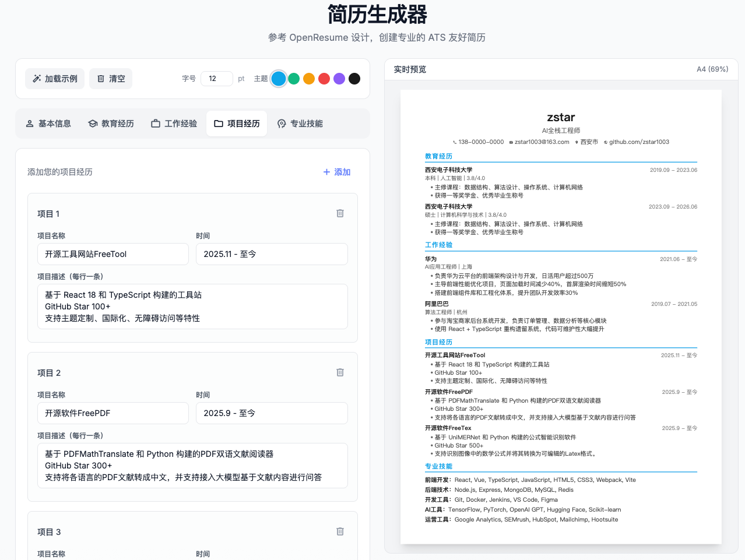Delete 项目 2 with its trash icon
This screenshot has width=745, height=560.
[x=340, y=372]
